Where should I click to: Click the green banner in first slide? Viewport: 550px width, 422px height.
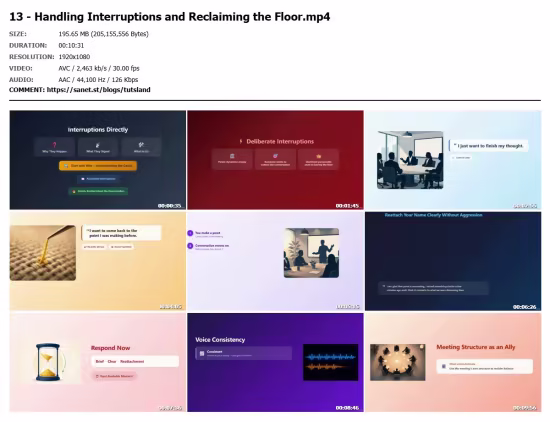click(x=98, y=191)
